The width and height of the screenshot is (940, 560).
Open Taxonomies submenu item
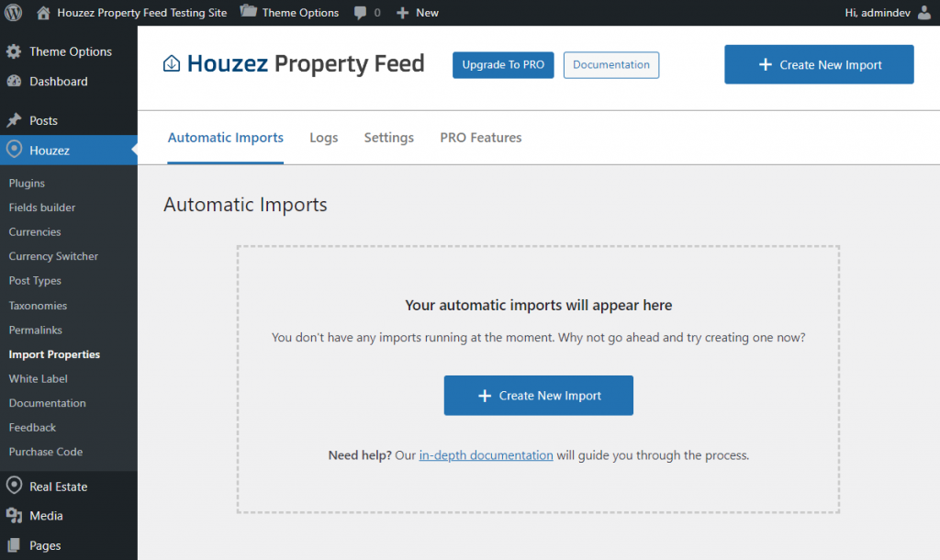[38, 305]
